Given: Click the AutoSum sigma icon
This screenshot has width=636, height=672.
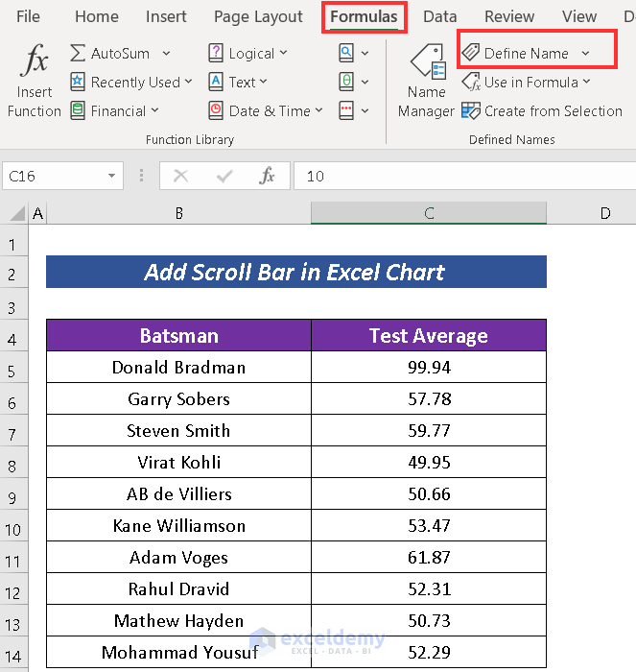Looking at the screenshot, I should tap(78, 53).
